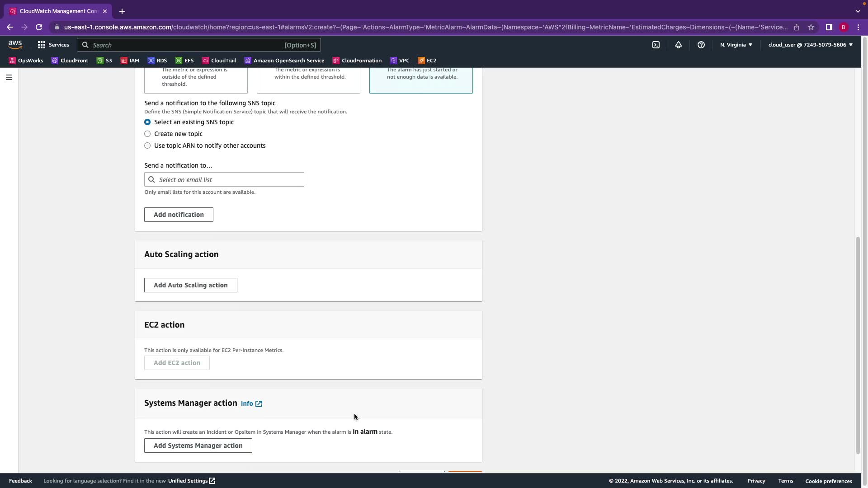868x488 pixels.
Task: Click the Add notification button
Action: (179, 215)
